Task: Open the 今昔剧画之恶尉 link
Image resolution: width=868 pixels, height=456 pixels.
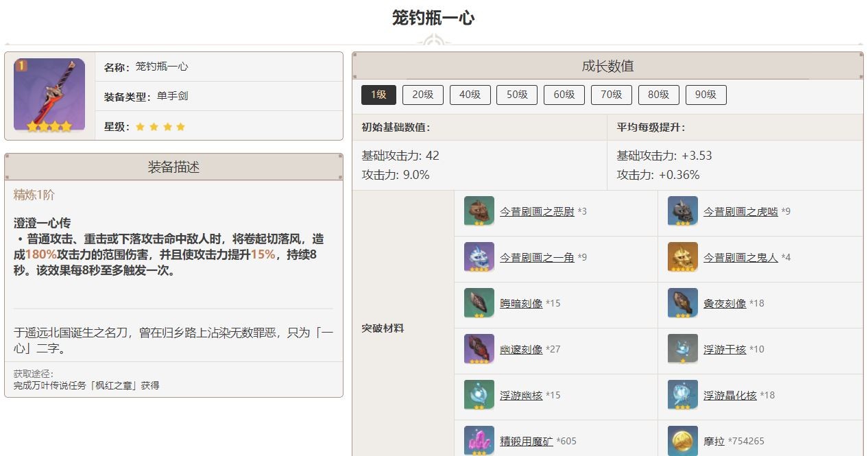Action: click(x=537, y=212)
